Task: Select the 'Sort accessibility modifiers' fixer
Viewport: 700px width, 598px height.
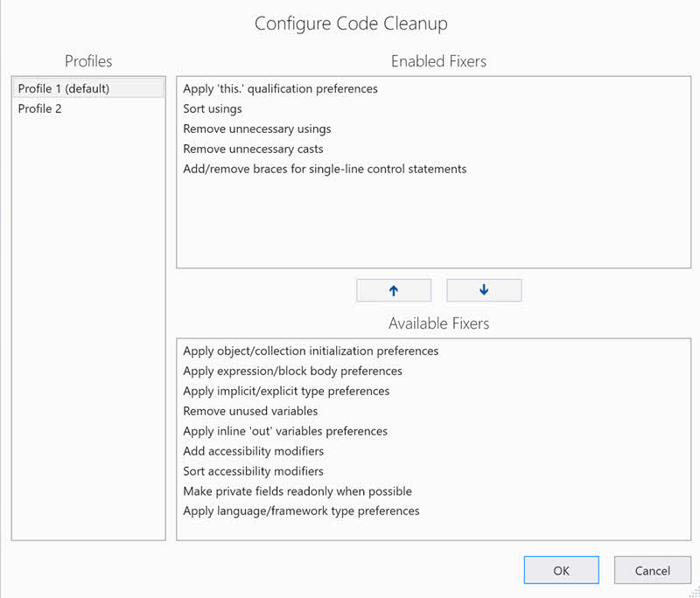Action: (x=253, y=471)
